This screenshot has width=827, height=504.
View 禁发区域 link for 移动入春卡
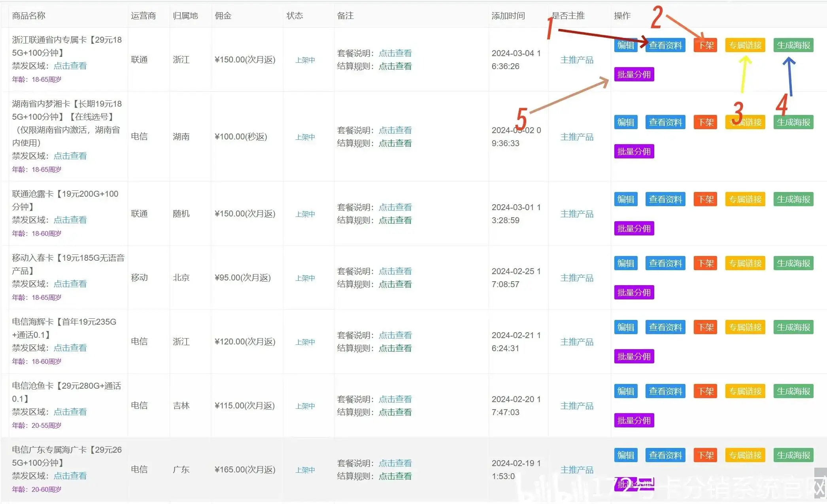[70, 284]
